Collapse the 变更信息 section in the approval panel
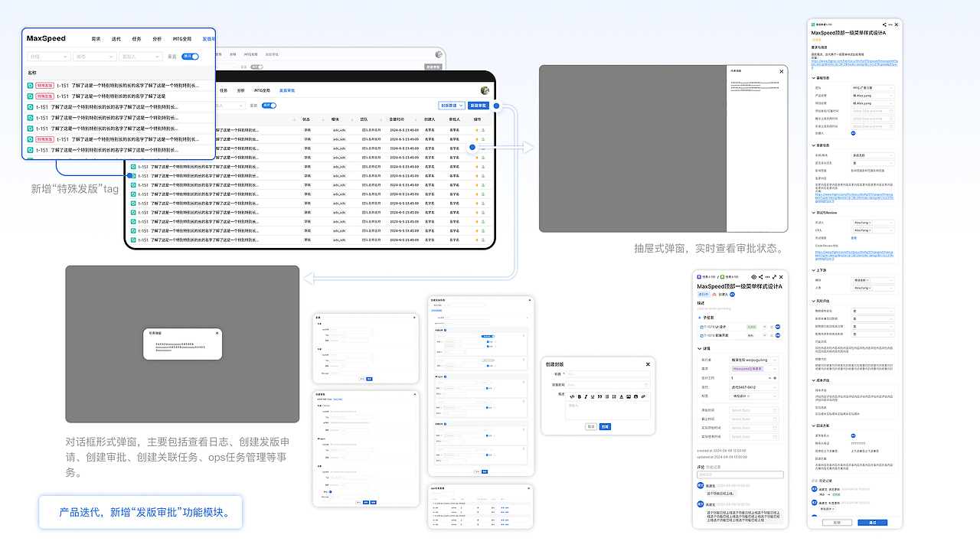The height and width of the screenshot is (551, 980). click(813, 145)
